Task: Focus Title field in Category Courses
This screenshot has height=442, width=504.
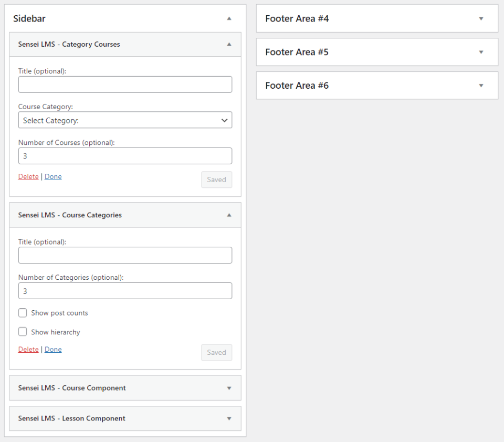Action: 125,85
